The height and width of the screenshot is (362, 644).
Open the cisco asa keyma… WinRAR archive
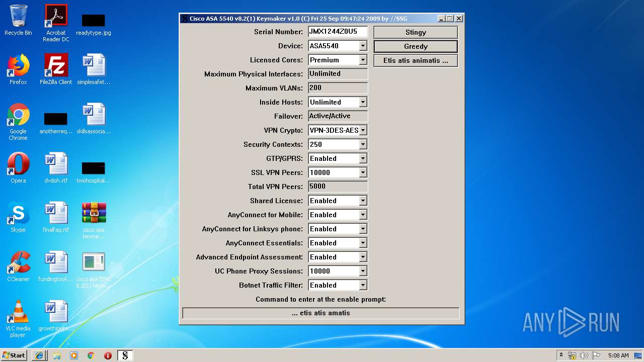94,220
